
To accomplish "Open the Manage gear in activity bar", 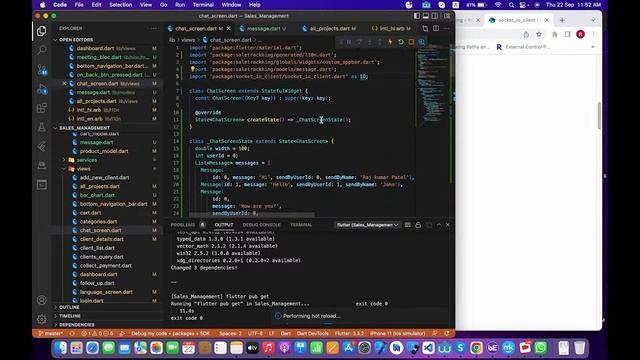I will coord(42,319).
